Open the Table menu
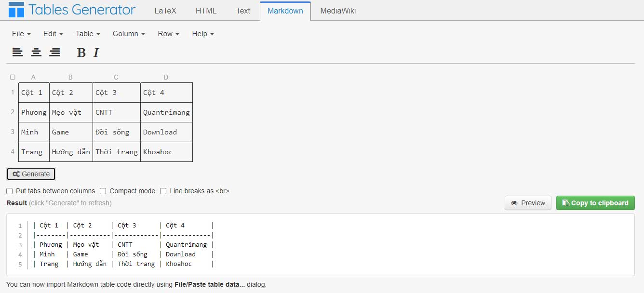This screenshot has width=644, height=293. (87, 34)
